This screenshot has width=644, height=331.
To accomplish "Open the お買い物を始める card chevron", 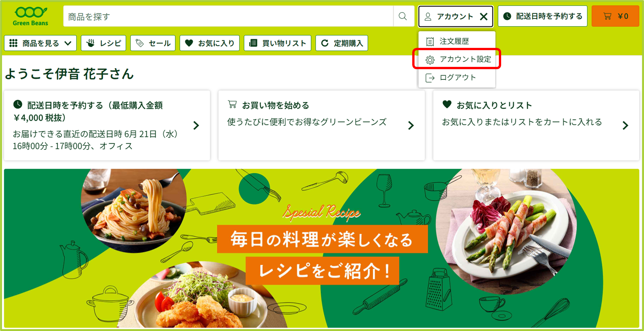I will pos(411,125).
